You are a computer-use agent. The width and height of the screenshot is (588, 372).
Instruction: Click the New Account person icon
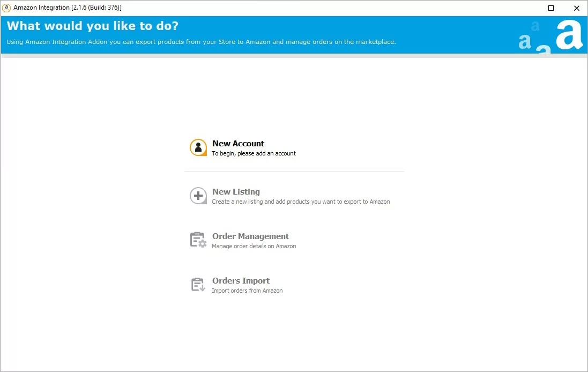click(198, 147)
